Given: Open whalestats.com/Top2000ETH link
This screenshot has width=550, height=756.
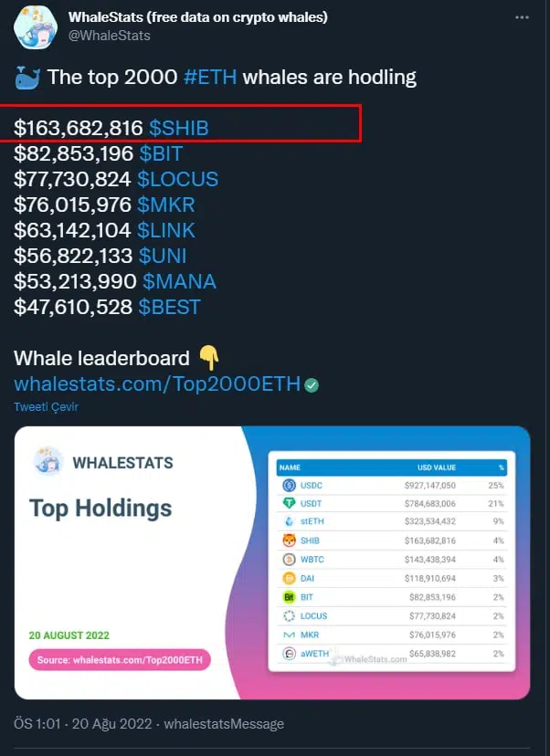Looking at the screenshot, I should pyautogui.click(x=157, y=383).
